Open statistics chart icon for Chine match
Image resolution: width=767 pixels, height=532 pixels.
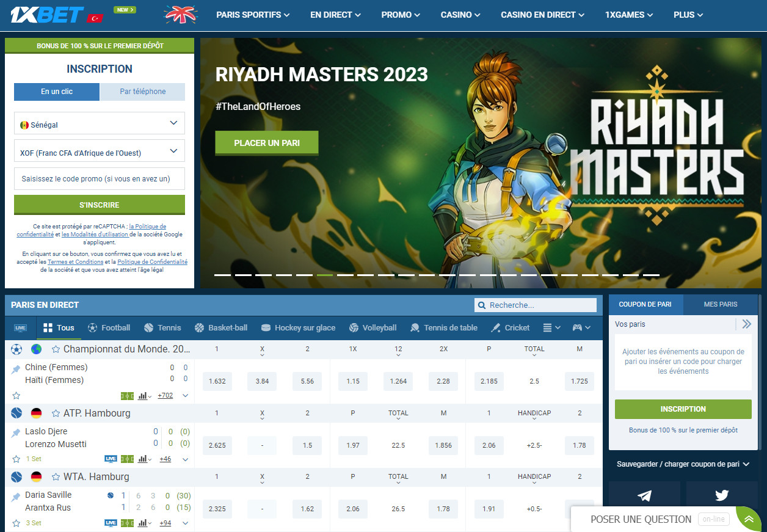click(145, 396)
